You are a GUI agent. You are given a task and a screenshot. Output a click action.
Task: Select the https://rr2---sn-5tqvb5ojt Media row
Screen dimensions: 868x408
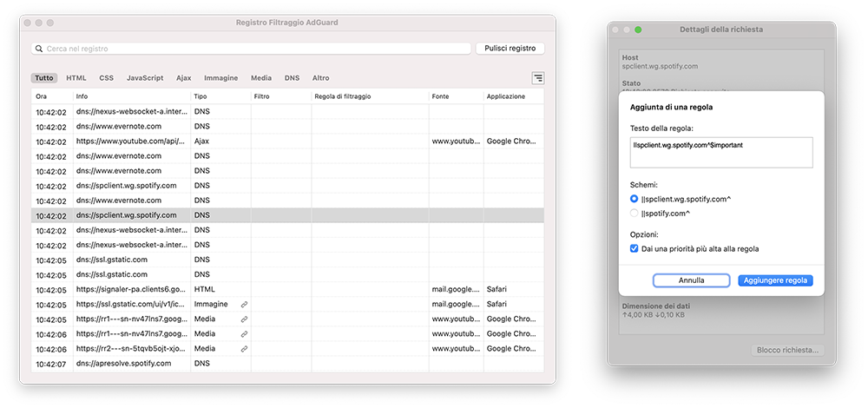point(287,349)
